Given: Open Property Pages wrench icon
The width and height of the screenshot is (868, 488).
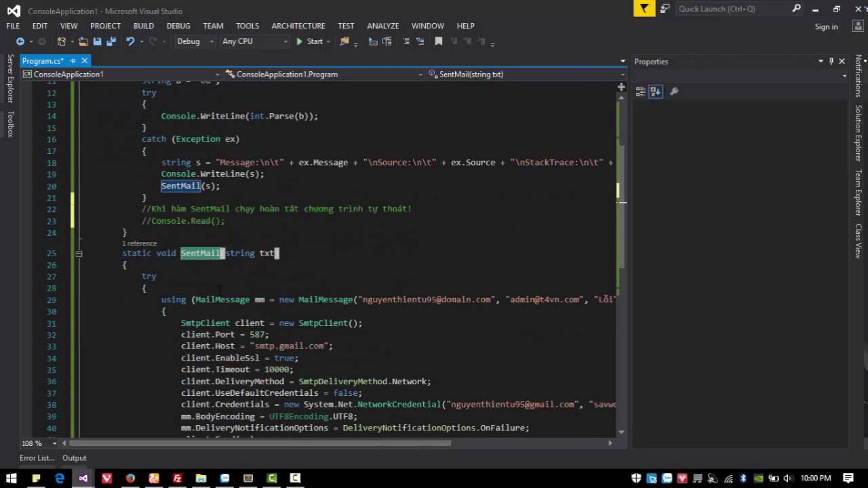Looking at the screenshot, I should pos(673,91).
